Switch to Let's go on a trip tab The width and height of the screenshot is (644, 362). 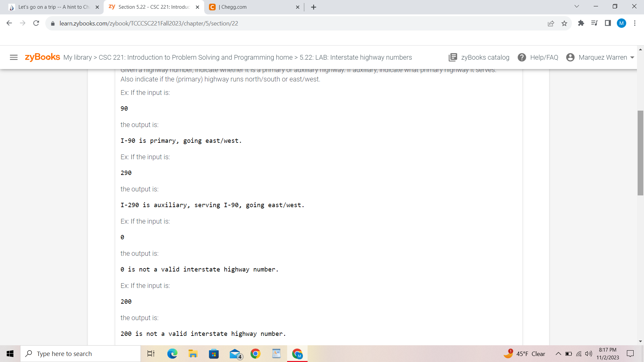click(x=54, y=7)
